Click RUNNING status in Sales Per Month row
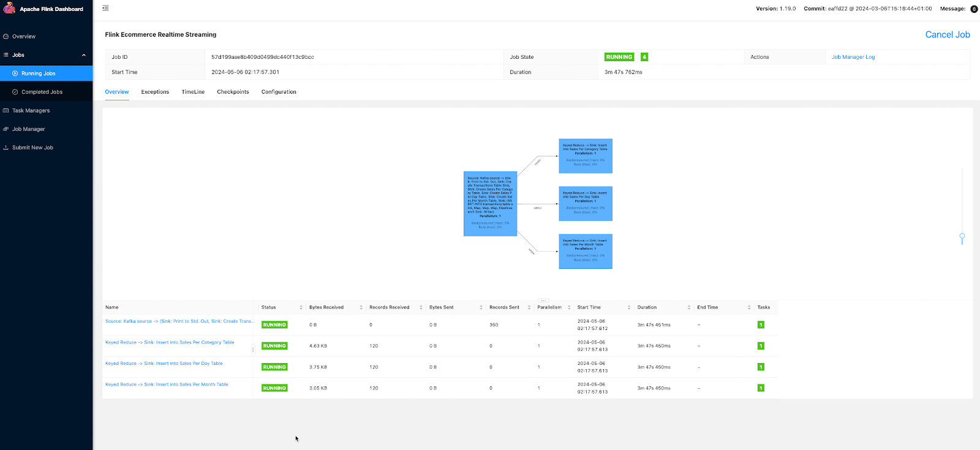The height and width of the screenshot is (450, 980). [x=274, y=388]
